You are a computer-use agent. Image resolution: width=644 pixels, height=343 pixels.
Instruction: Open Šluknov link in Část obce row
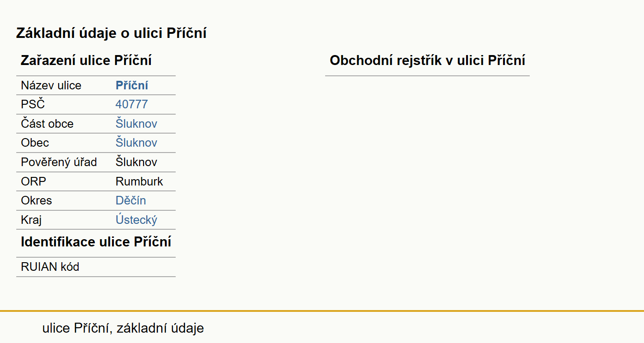tap(136, 124)
